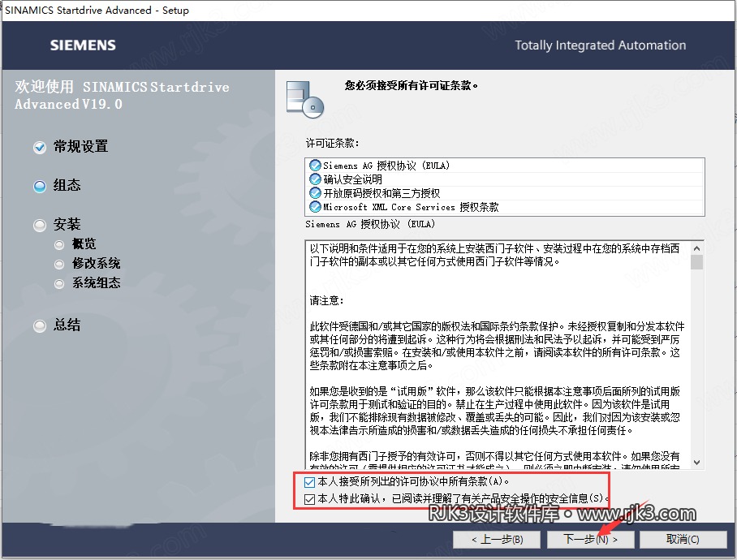This screenshot has height=560, width=737.
Task: Click the checkmark icon beside 开放原码授权和第三方授权
Action: click(315, 193)
